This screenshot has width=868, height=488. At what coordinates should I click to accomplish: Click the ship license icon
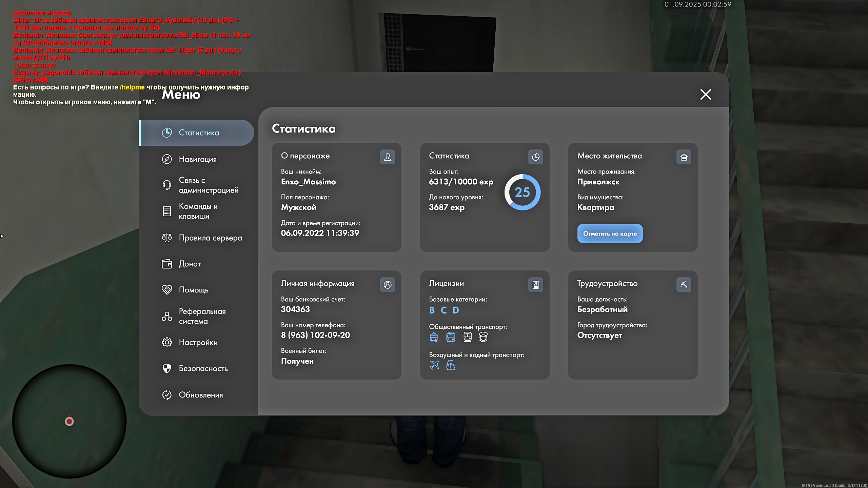451,365
